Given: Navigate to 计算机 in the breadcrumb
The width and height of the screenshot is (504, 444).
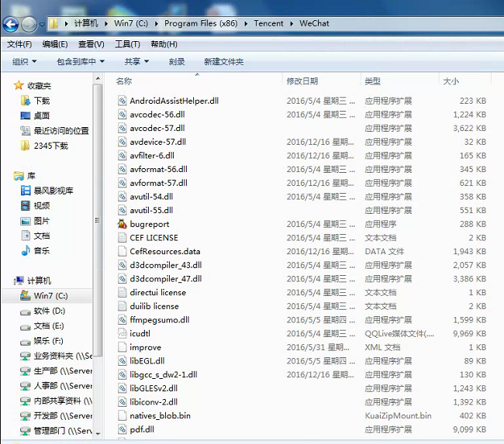Looking at the screenshot, I should coord(86,23).
